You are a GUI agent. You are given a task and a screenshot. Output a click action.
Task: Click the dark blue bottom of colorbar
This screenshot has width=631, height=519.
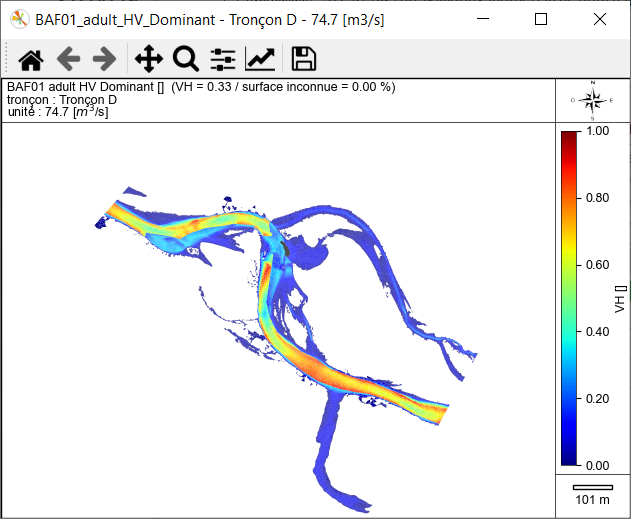[569, 459]
